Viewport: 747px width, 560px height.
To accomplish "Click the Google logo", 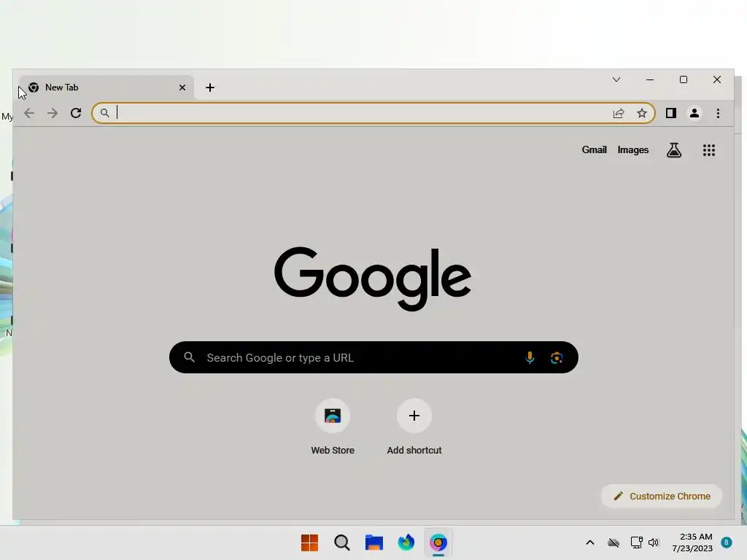I will pyautogui.click(x=373, y=279).
